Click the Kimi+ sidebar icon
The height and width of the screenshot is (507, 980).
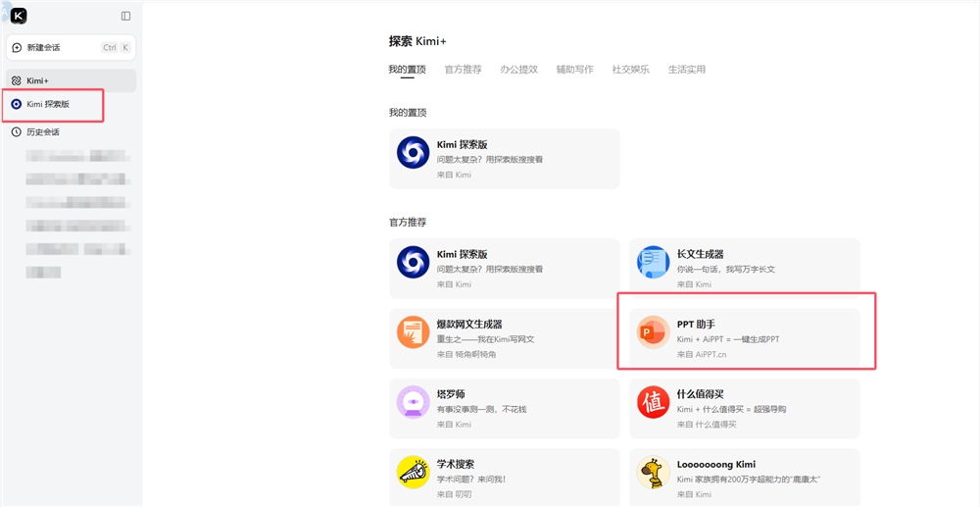17,80
